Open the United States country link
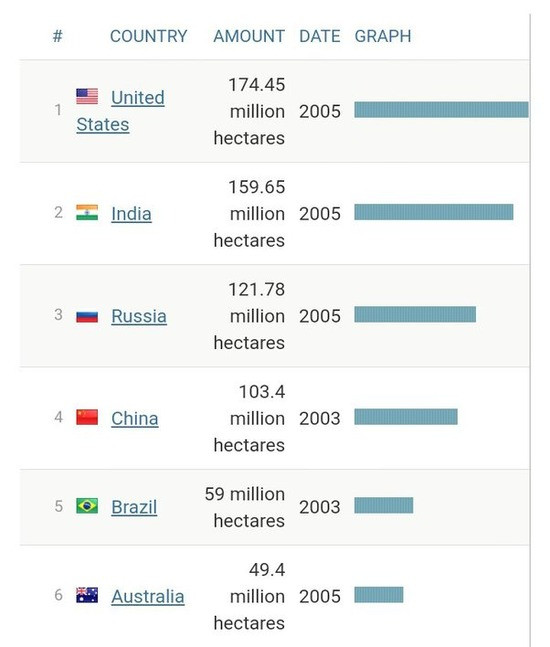This screenshot has height=647, width=550. click(x=120, y=111)
